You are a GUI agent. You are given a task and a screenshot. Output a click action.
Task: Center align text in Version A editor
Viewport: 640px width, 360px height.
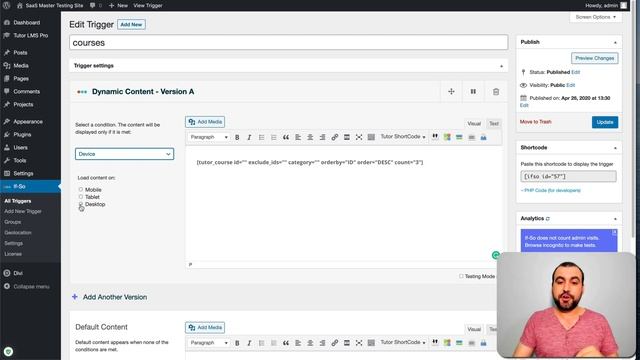click(310, 137)
